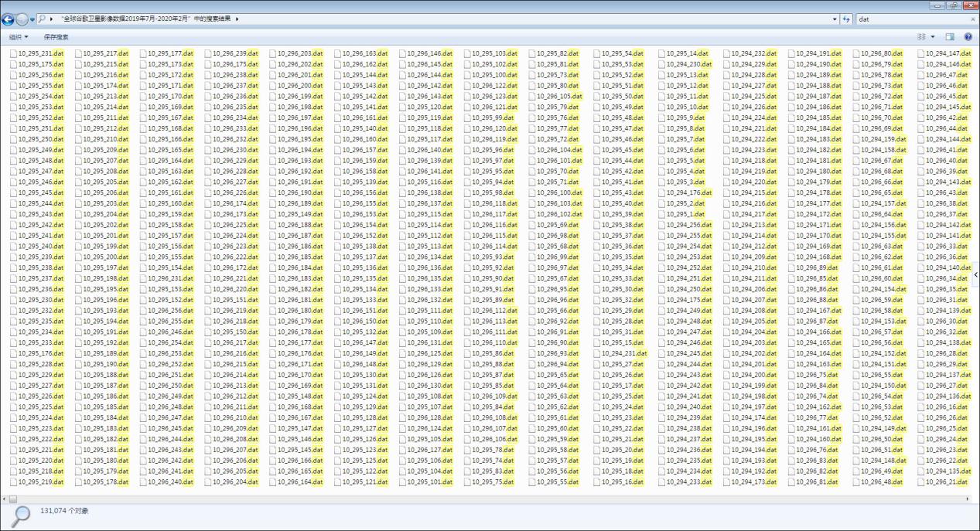Open the 组织 menu
This screenshot has height=531, width=980.
point(15,36)
